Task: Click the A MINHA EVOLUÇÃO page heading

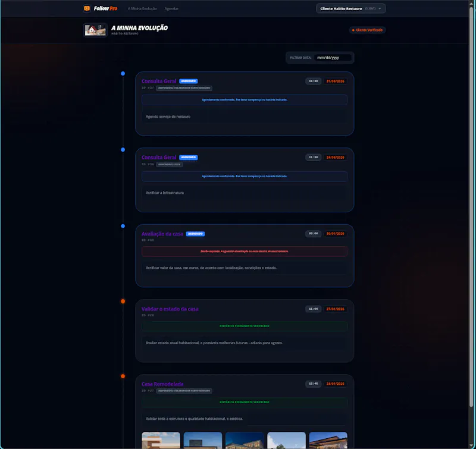Action: click(x=139, y=28)
